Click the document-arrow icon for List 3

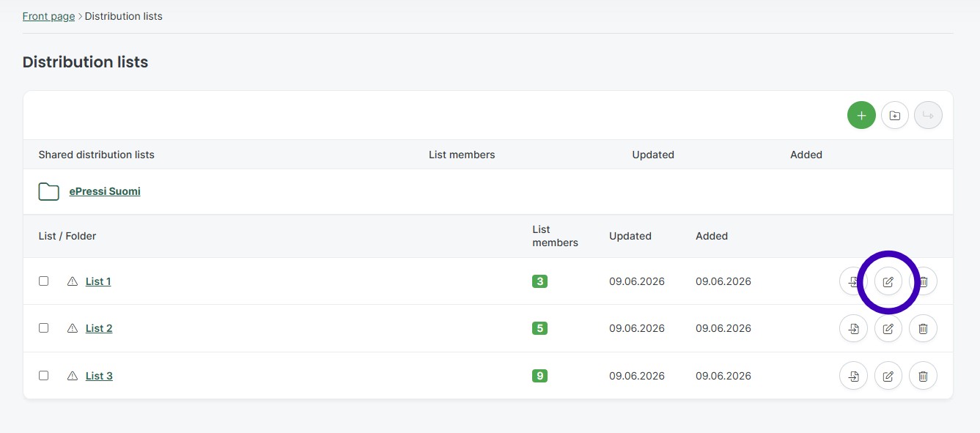coord(853,377)
